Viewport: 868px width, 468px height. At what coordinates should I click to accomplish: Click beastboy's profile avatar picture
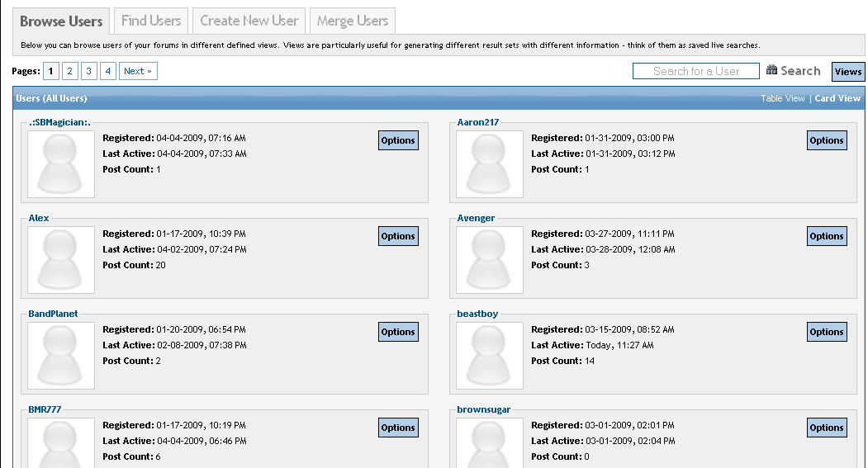(490, 356)
